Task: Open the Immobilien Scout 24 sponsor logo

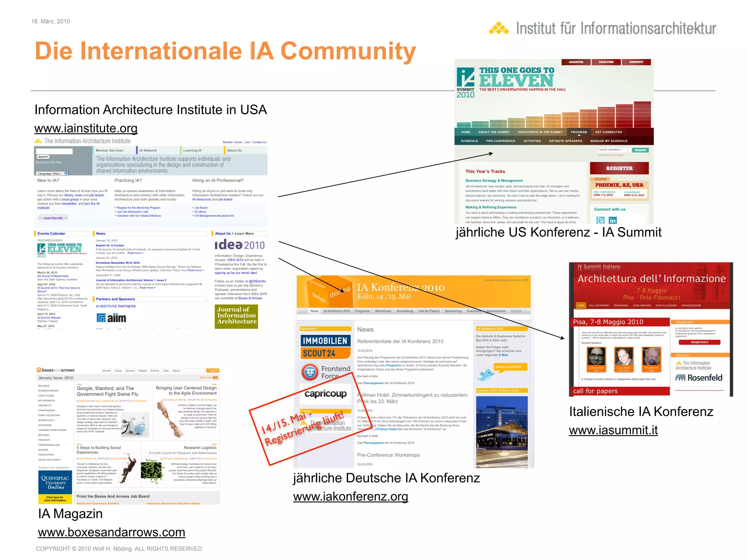Action: tap(326, 347)
